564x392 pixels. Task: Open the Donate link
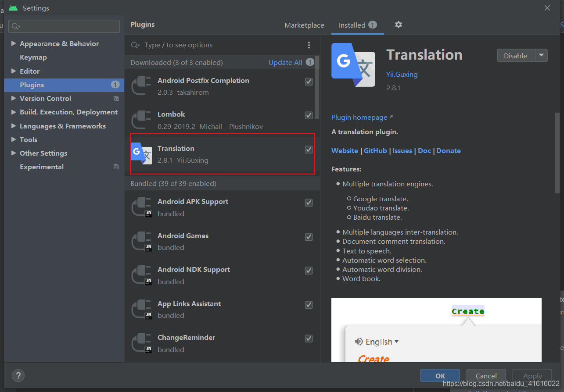point(449,150)
